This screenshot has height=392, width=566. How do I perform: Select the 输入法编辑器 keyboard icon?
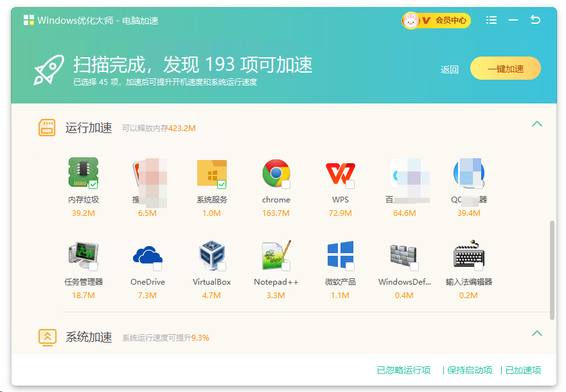tap(468, 254)
